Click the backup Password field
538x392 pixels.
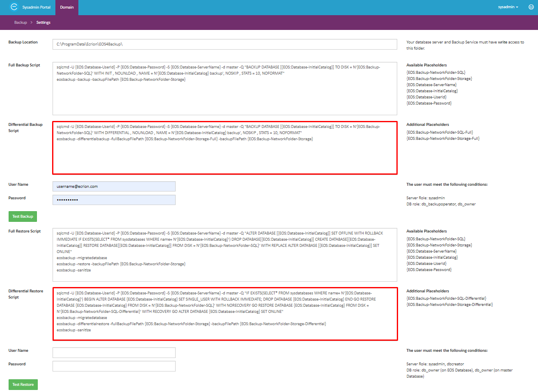pyautogui.click(x=114, y=200)
